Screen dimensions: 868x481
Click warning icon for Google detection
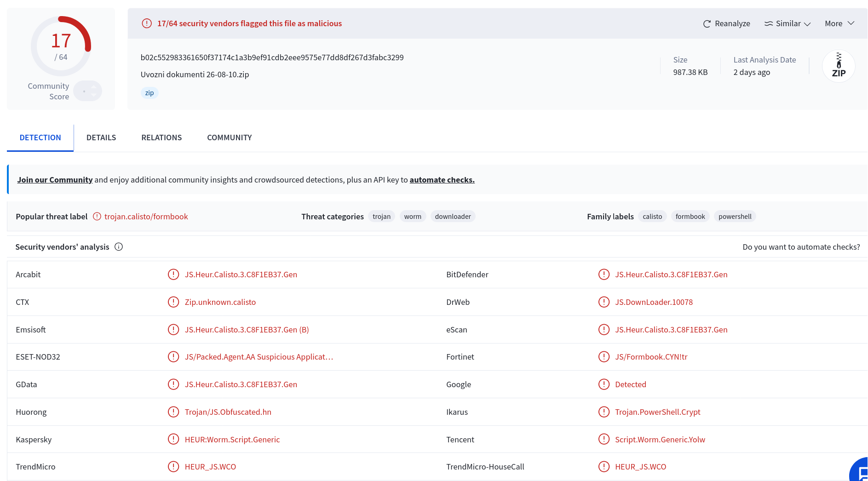pos(604,384)
